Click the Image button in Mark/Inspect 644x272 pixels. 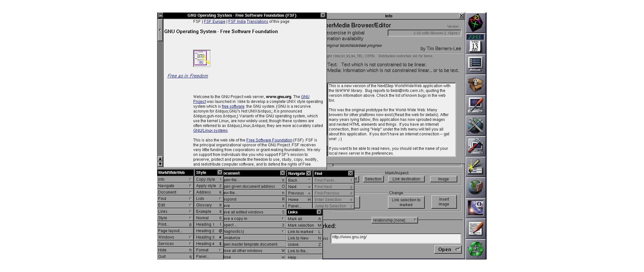[x=443, y=179]
